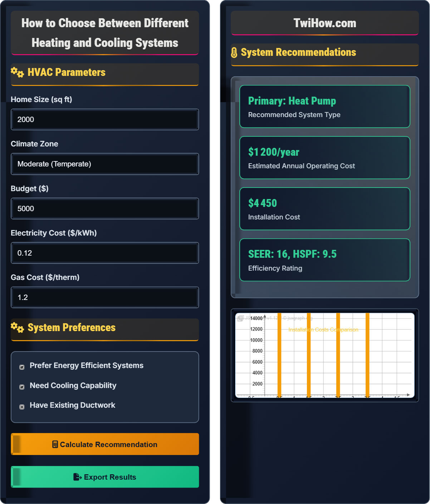Focus the Budget input field
Screen dimensions: 430x504
click(x=105, y=209)
